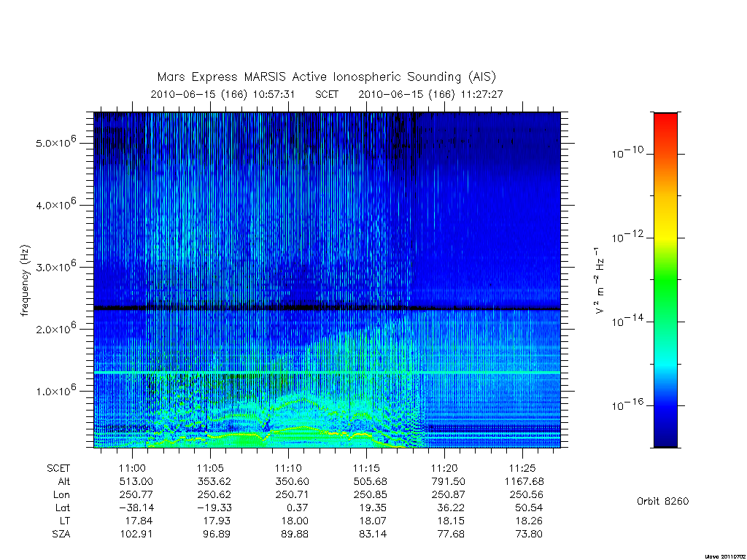This screenshot has width=747, height=560.
Task: Click the 10⁻¹⁶ color bar label
Action: click(627, 404)
